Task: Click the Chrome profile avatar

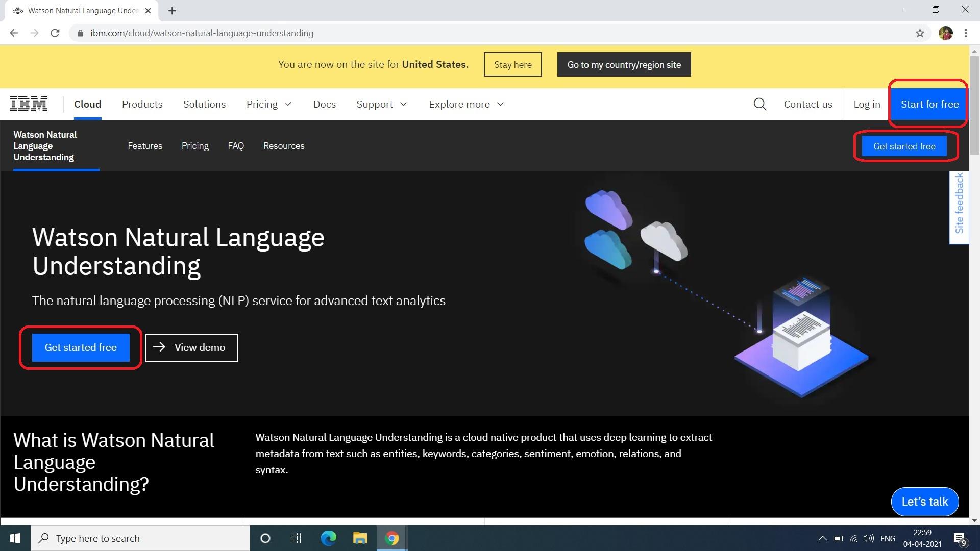Action: [x=945, y=33]
